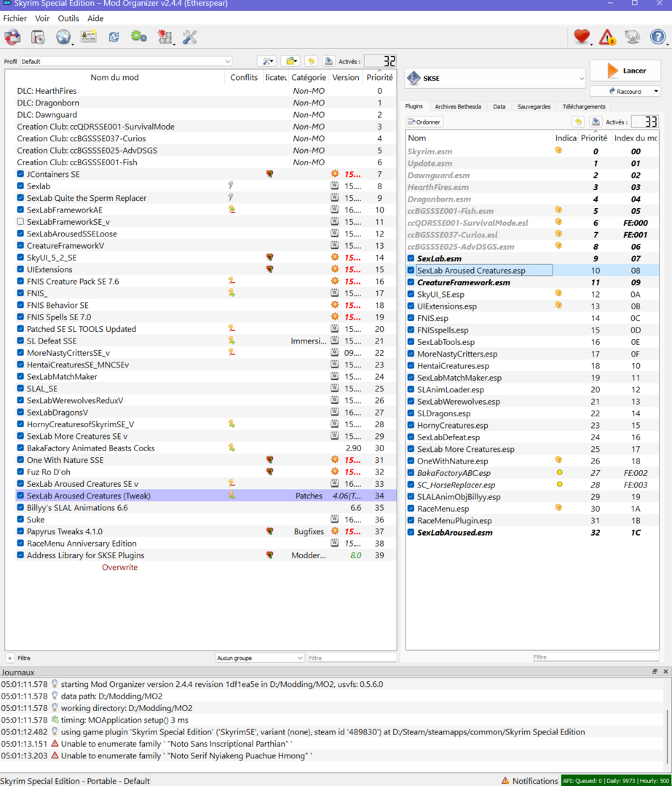Refresh the mod list with the refresh icon
672x786 pixels.
click(x=114, y=36)
